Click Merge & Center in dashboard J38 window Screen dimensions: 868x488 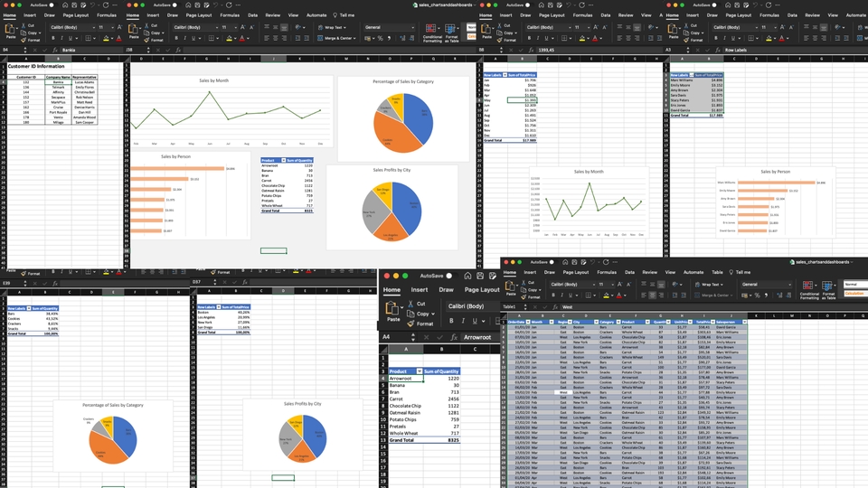336,38
